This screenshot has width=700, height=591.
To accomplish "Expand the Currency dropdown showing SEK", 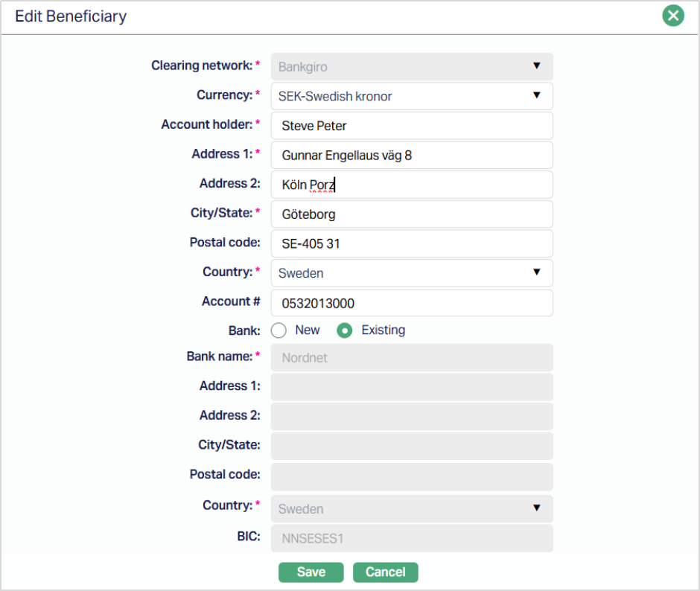I will coord(412,96).
